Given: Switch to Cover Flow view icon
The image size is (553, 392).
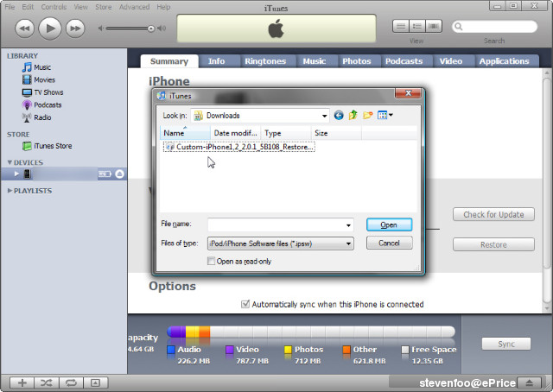Looking at the screenshot, I should (434, 26).
